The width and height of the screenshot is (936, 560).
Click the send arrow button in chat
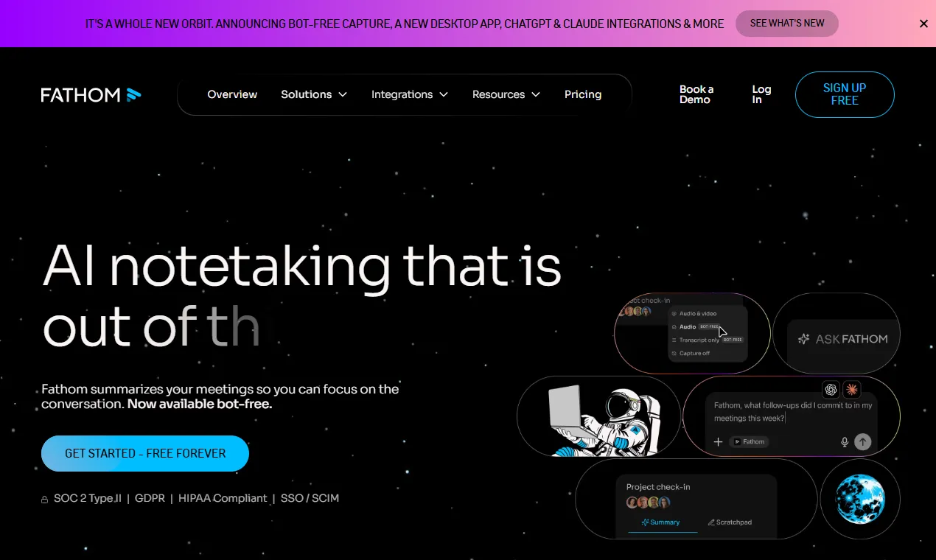(863, 441)
